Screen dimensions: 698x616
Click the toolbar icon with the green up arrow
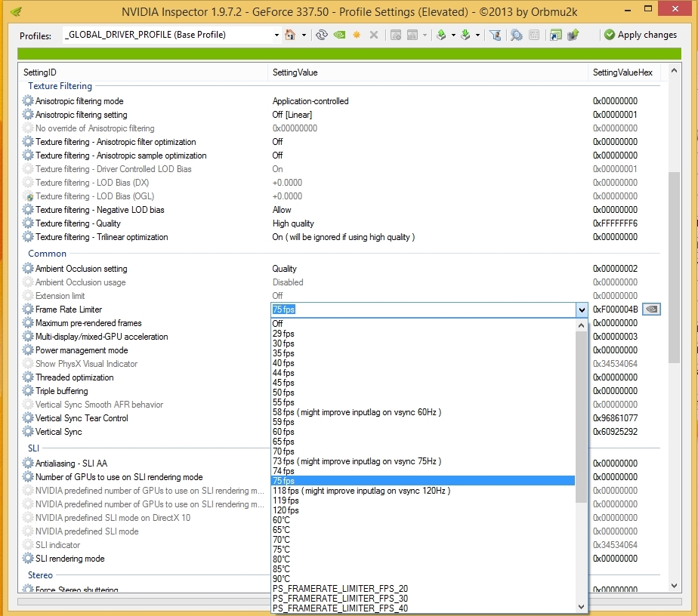[x=573, y=35]
